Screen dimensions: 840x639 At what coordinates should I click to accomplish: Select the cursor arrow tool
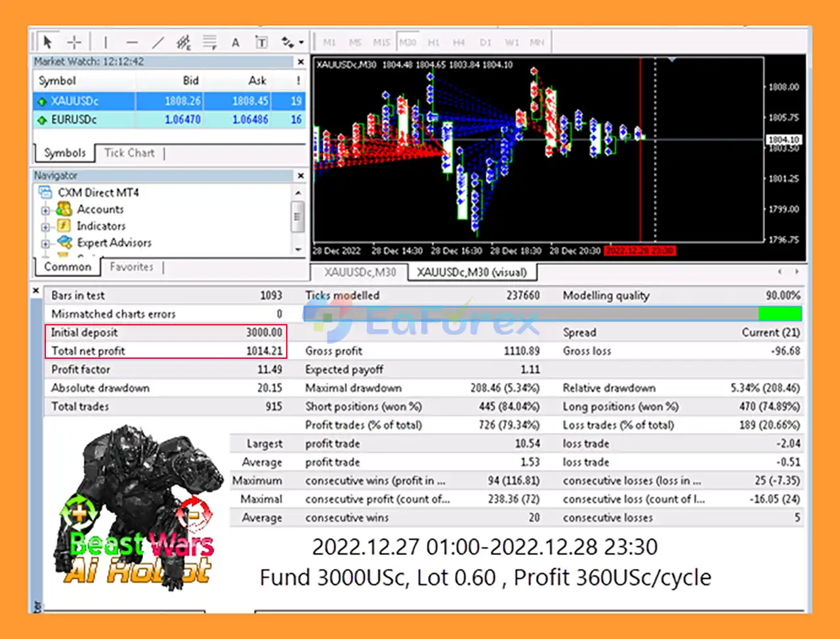[47, 42]
